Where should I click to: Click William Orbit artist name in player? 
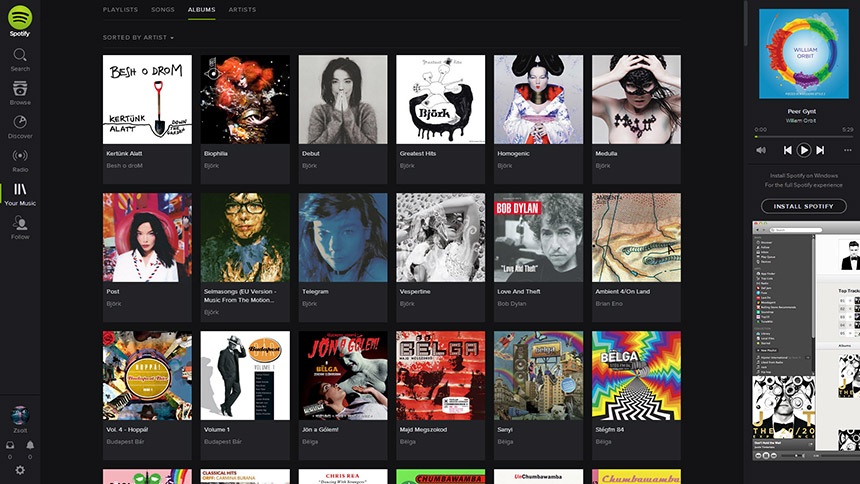801,121
